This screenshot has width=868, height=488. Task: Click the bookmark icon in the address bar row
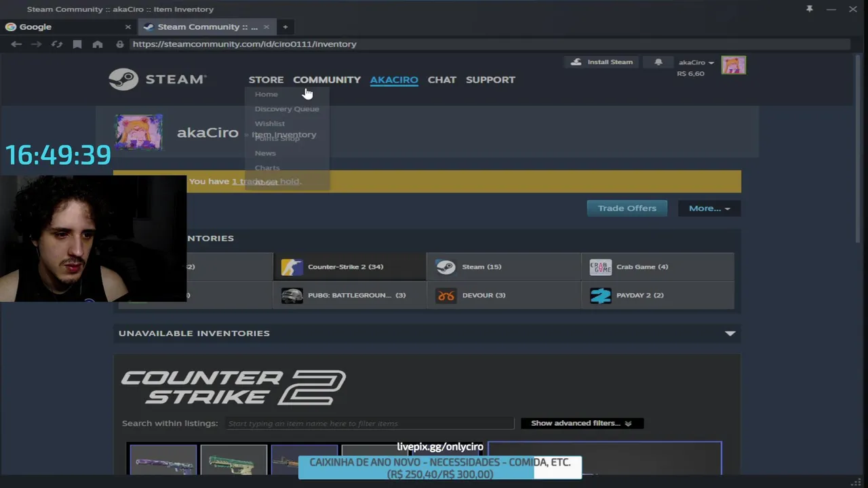(77, 44)
